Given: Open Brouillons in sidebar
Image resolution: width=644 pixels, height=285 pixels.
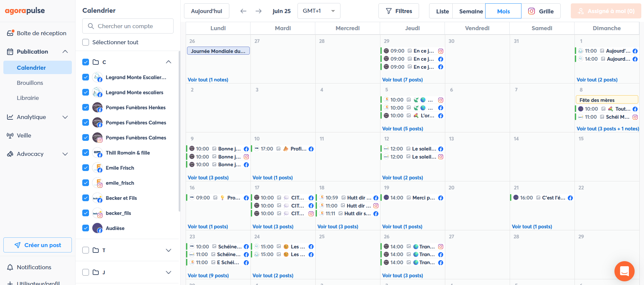Looking at the screenshot, I should pos(30,83).
